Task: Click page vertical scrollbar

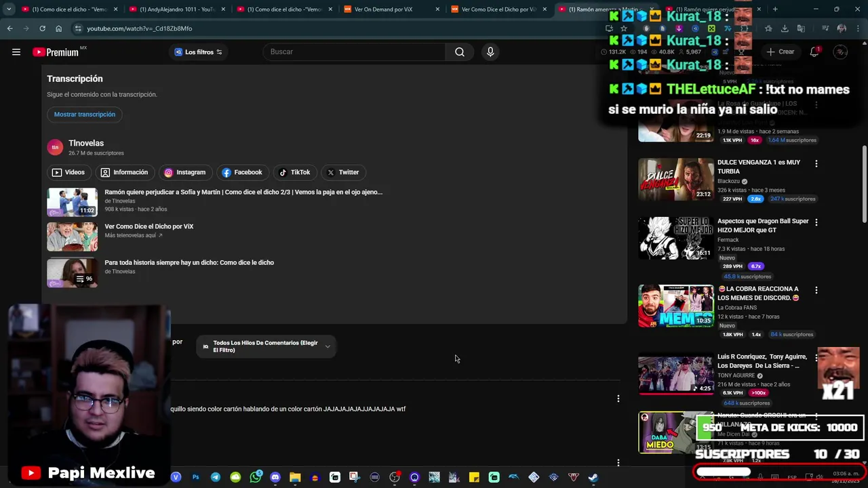Action: [864, 183]
